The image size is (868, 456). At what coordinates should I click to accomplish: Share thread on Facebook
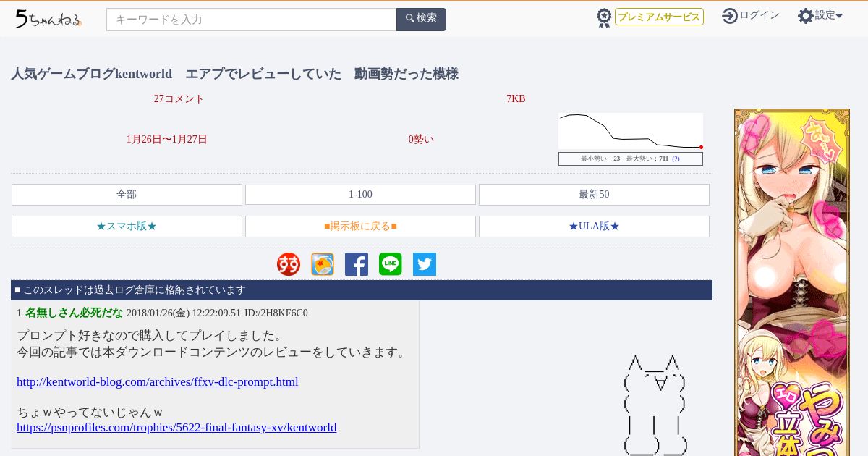pos(357,264)
